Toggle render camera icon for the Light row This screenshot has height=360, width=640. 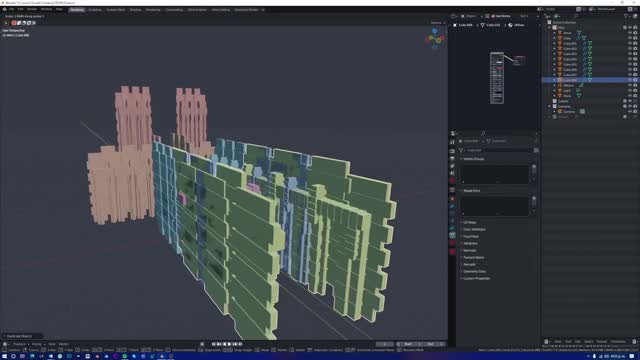point(635,91)
